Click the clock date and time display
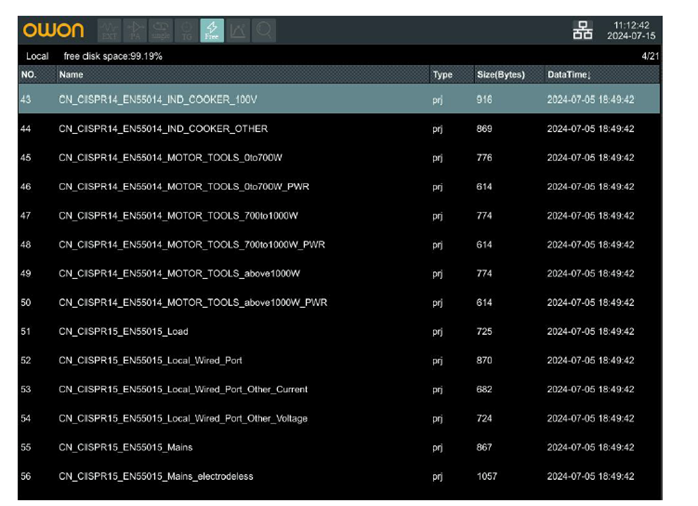The height and width of the screenshot is (506, 698). (631, 31)
